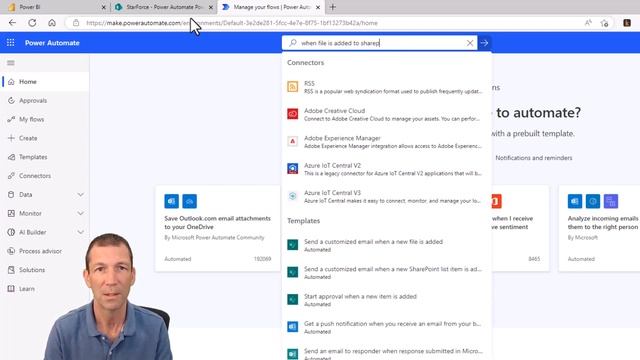Image resolution: width=640 pixels, height=360 pixels.
Task: Add page to favorites star icon
Action: pyautogui.click(x=604, y=23)
